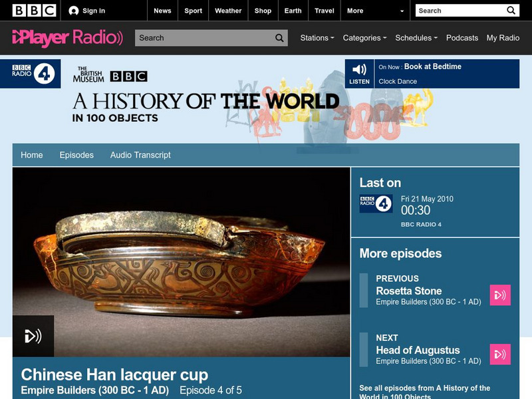Open the My Radio link
This screenshot has width=532, height=399.
pos(503,38)
